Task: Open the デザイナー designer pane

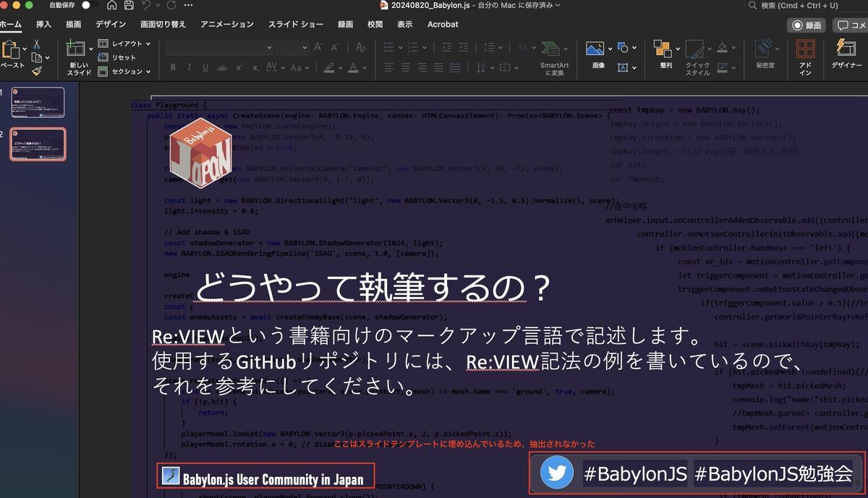Action: click(x=846, y=54)
